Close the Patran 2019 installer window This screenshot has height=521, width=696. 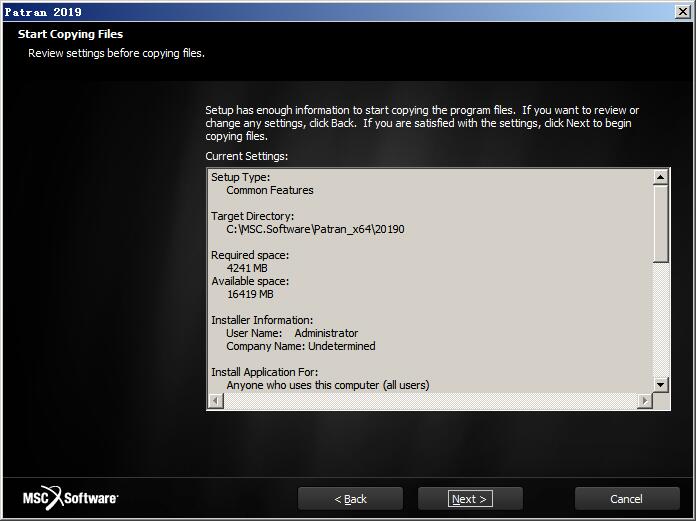(x=683, y=12)
